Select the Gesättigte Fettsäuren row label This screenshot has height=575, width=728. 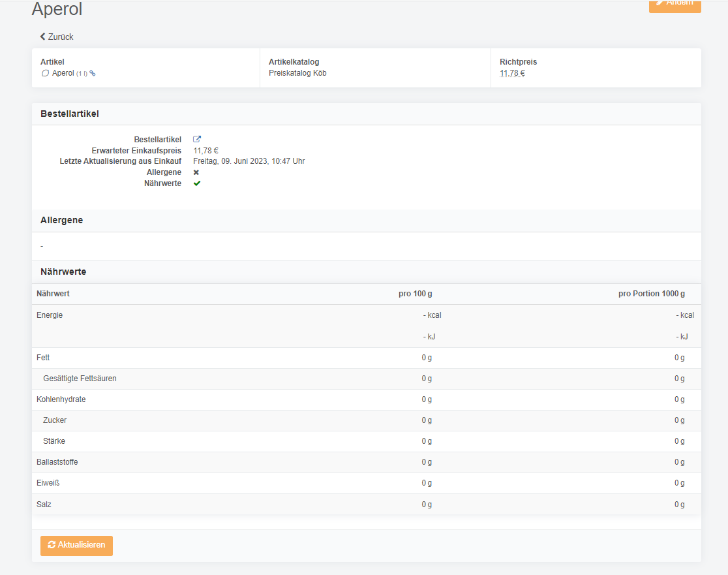80,379
